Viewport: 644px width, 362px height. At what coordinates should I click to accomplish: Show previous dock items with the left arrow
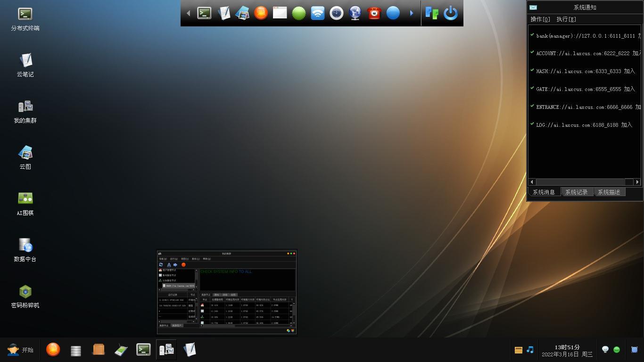point(188,13)
